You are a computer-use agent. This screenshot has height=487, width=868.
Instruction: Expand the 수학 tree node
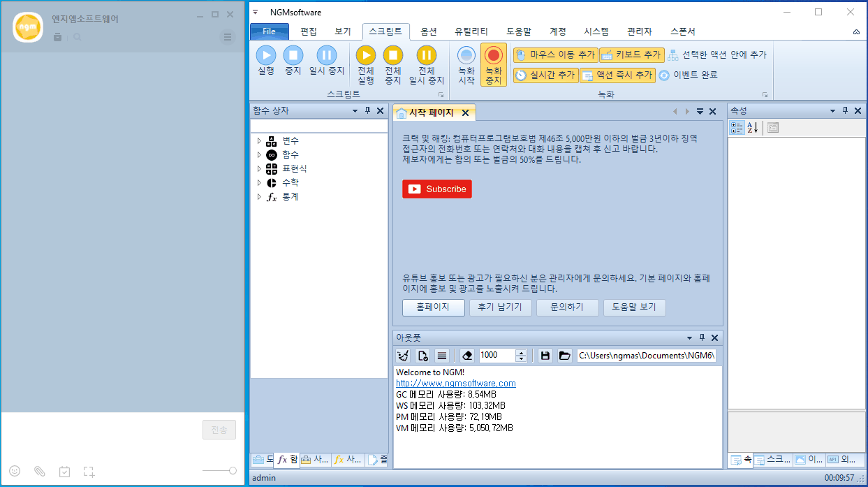pyautogui.click(x=259, y=183)
